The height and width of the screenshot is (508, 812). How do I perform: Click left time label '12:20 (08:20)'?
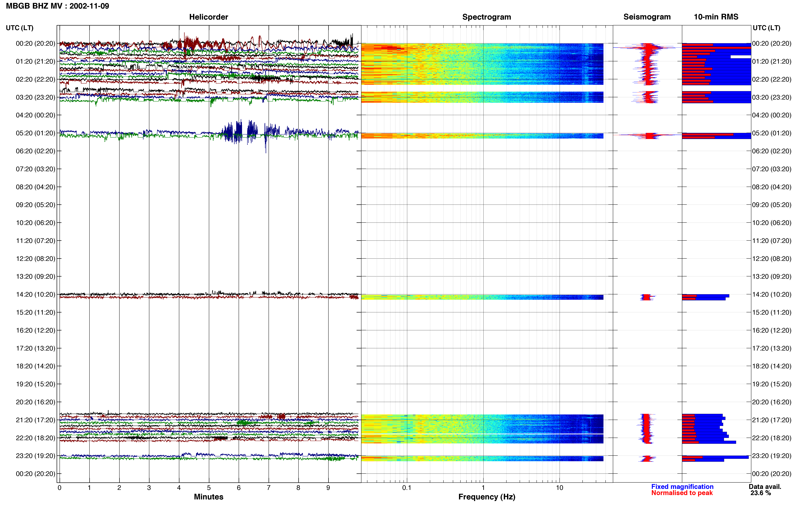[x=36, y=259]
